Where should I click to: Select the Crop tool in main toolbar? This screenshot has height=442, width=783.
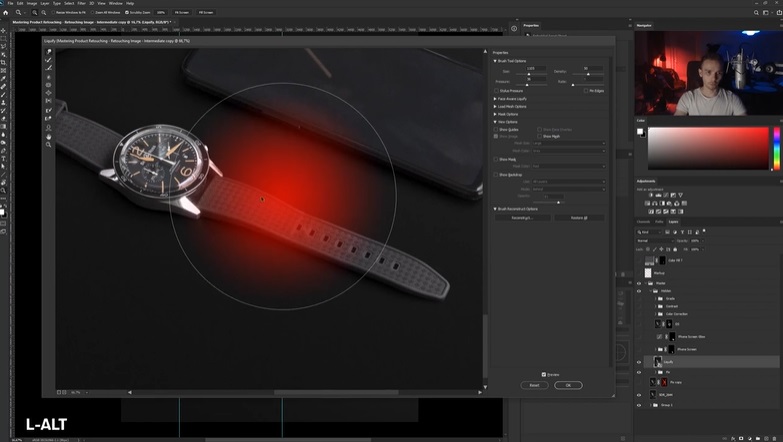pyautogui.click(x=3, y=62)
